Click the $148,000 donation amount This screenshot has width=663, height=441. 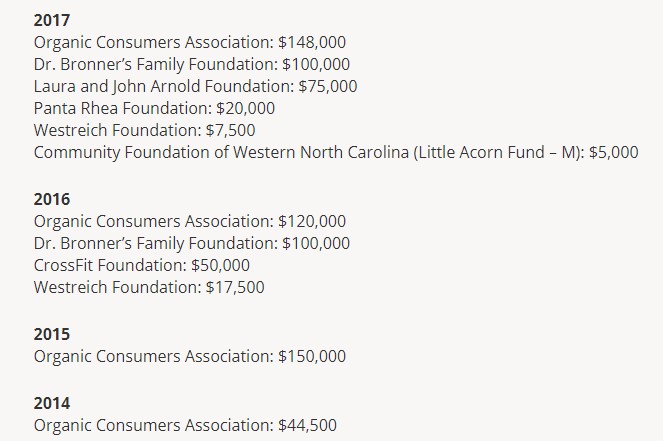point(313,42)
